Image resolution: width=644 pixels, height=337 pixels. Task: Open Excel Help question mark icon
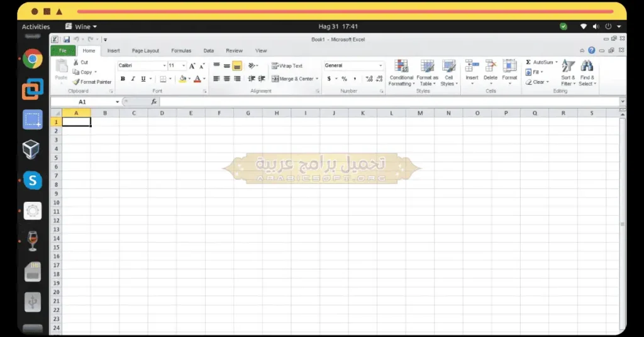click(591, 50)
